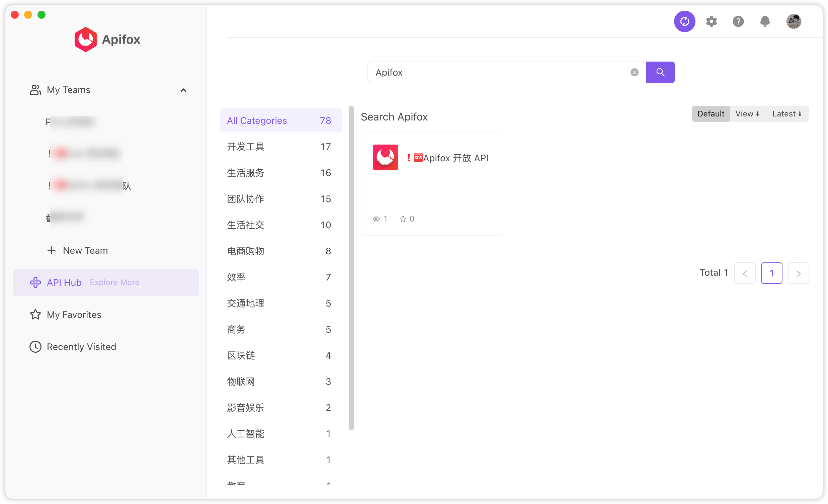Filter by 人工智能 category
828x504 pixels.
point(280,434)
